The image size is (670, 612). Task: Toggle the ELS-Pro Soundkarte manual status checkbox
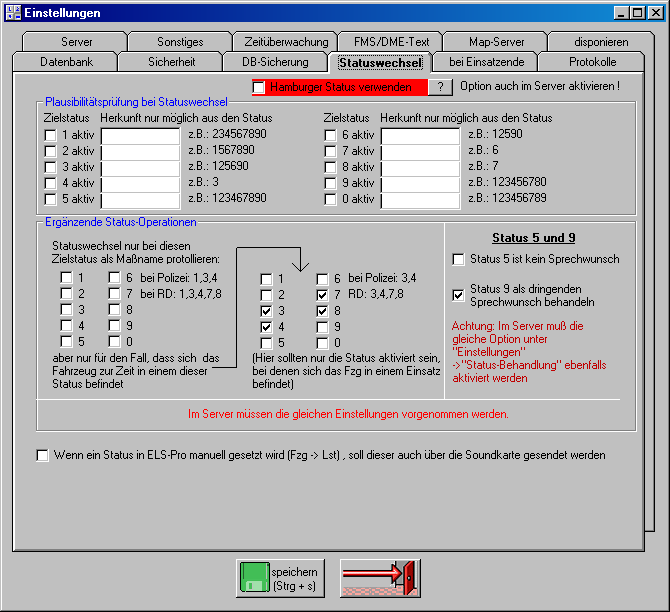point(42,455)
